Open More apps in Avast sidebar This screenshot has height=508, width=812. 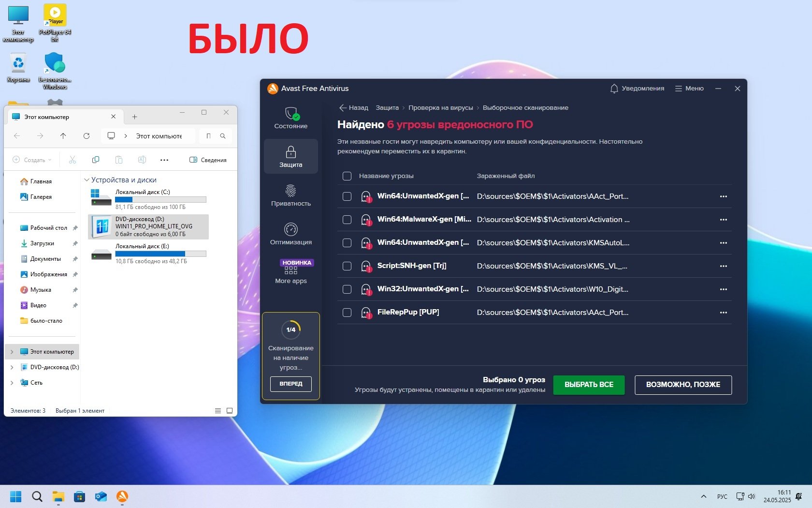(x=291, y=272)
